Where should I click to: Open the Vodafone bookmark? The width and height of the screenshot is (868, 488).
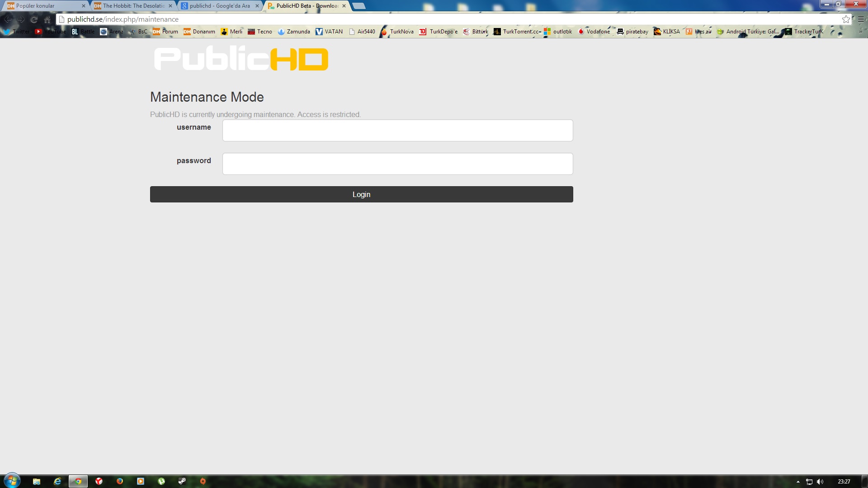594,32
